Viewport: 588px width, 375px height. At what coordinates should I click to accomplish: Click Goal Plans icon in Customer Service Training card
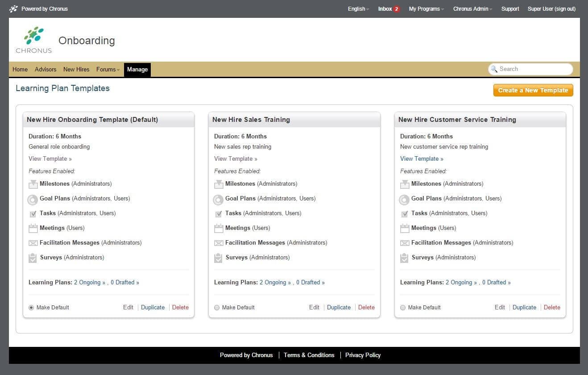tap(405, 199)
